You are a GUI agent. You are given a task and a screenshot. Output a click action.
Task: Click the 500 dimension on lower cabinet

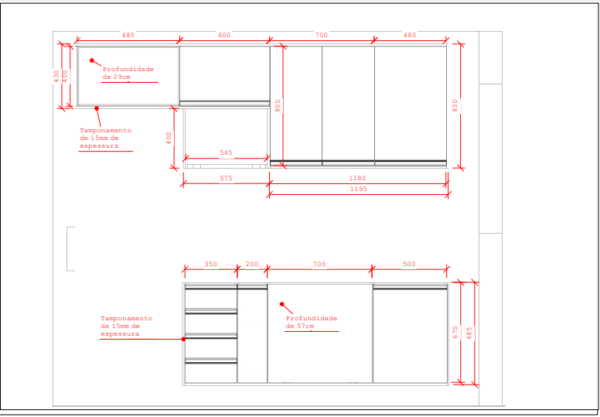pyautogui.click(x=409, y=264)
